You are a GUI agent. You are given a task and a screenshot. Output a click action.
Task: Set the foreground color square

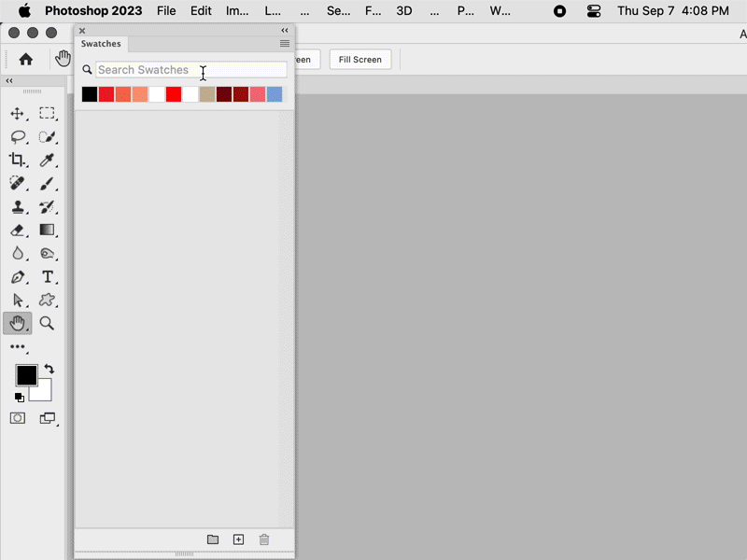(x=26, y=375)
